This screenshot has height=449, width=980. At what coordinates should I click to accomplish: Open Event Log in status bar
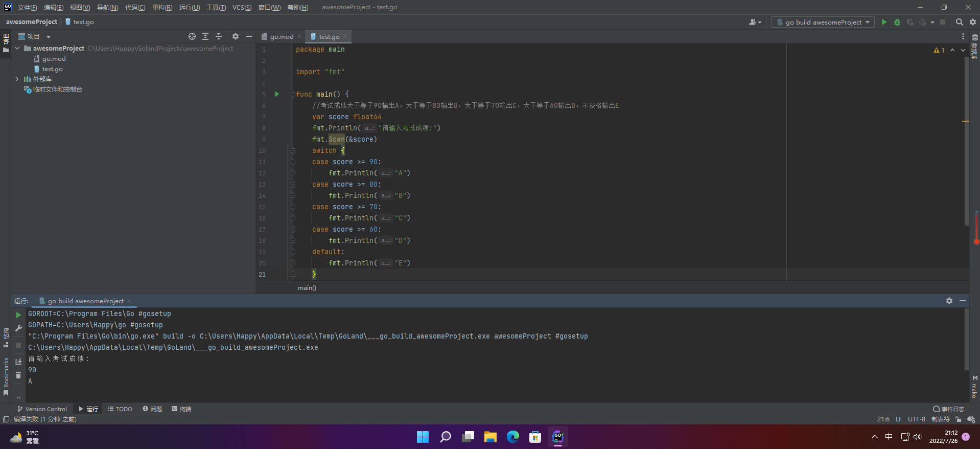coord(949,409)
